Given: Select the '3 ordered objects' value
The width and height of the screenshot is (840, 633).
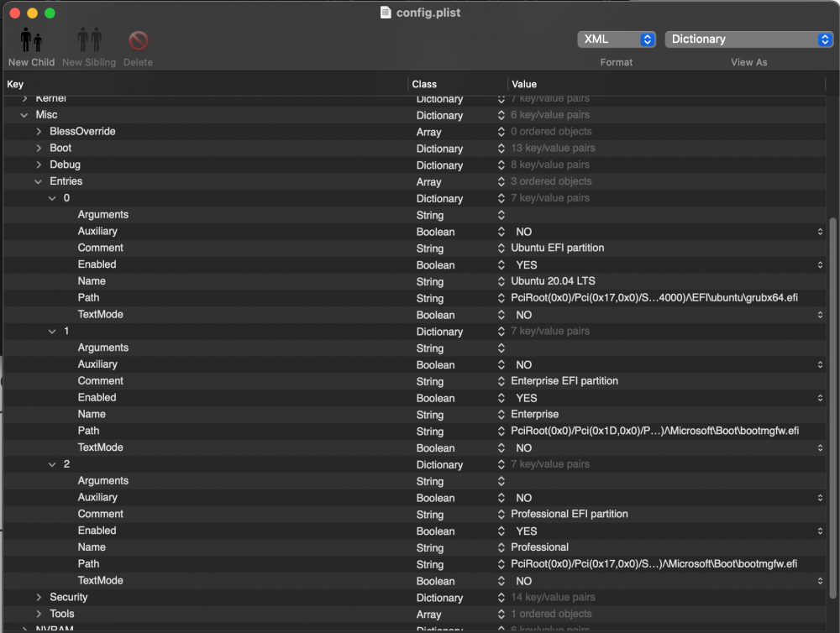Looking at the screenshot, I should click(x=551, y=181).
